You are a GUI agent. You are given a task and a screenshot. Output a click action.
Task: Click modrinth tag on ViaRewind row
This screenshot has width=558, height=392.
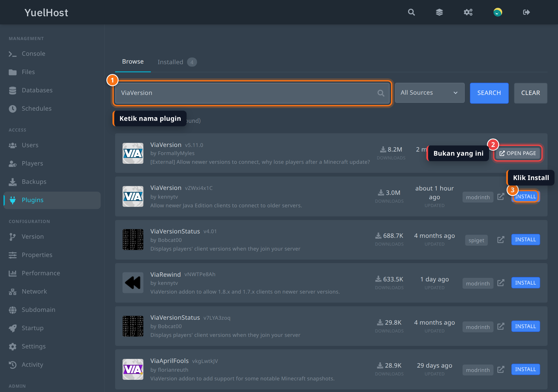click(478, 283)
